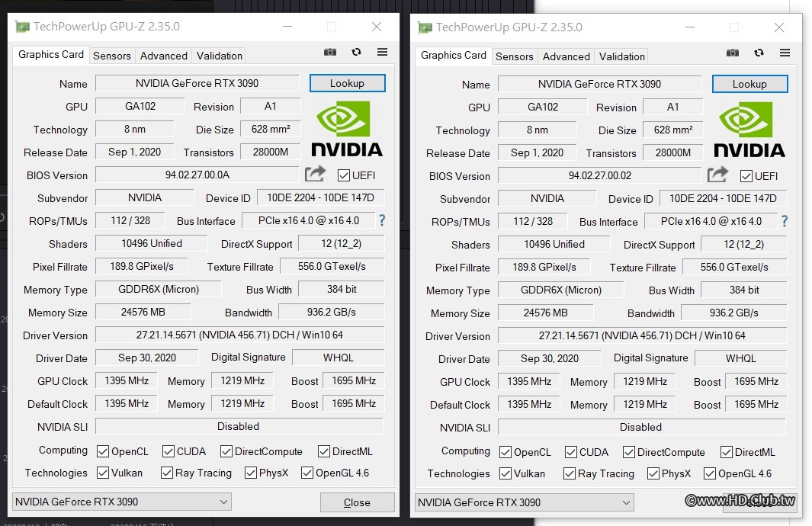Open hamburger menu in left GPU-Z window
Image resolution: width=812 pixels, height=526 pixels.
pos(382,52)
